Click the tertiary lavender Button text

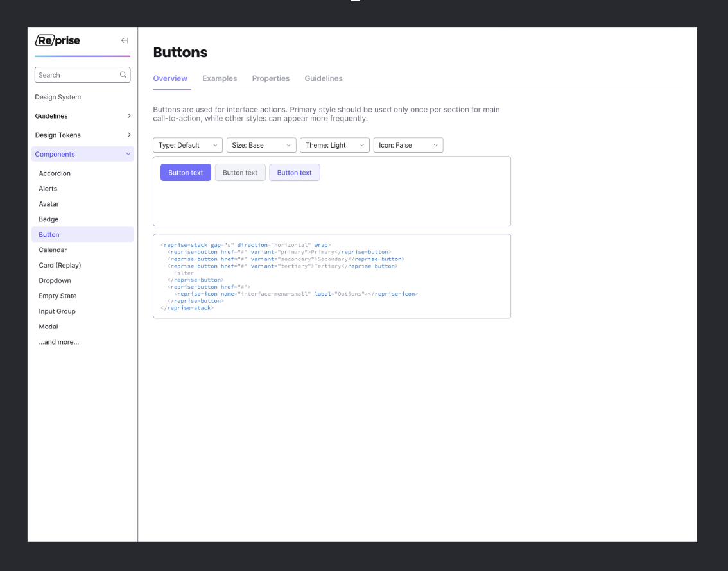[295, 172]
